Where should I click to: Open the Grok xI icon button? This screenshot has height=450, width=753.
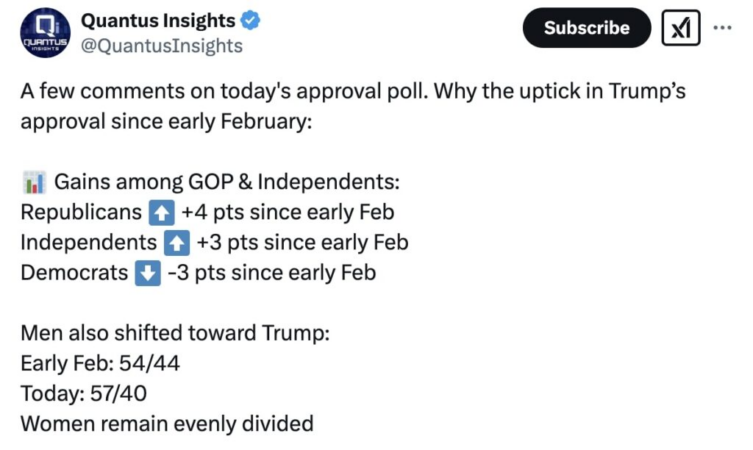click(x=680, y=28)
